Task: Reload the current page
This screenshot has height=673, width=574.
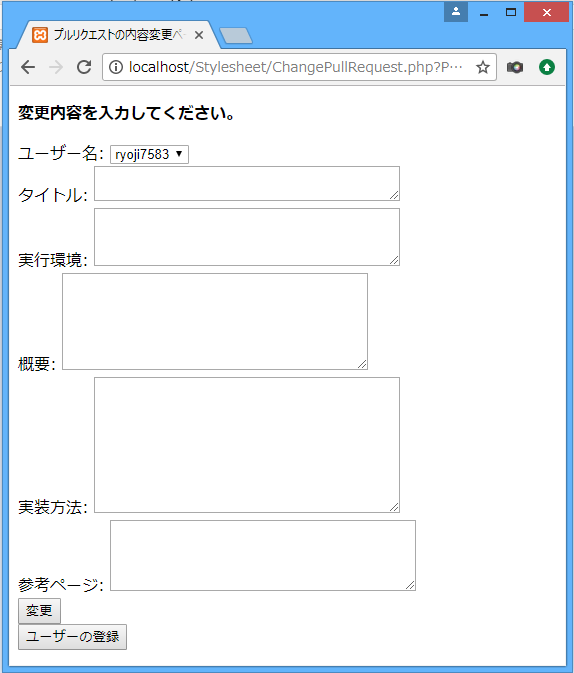Action: coord(84,67)
